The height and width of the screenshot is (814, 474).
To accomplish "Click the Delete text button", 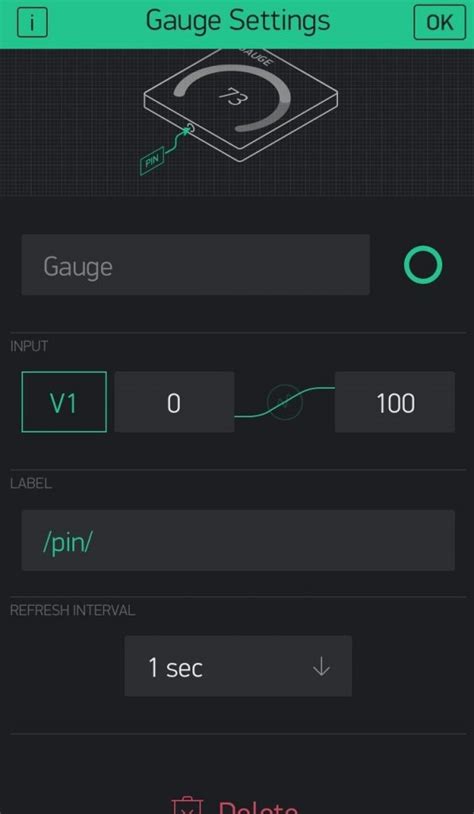I will coord(258,808).
